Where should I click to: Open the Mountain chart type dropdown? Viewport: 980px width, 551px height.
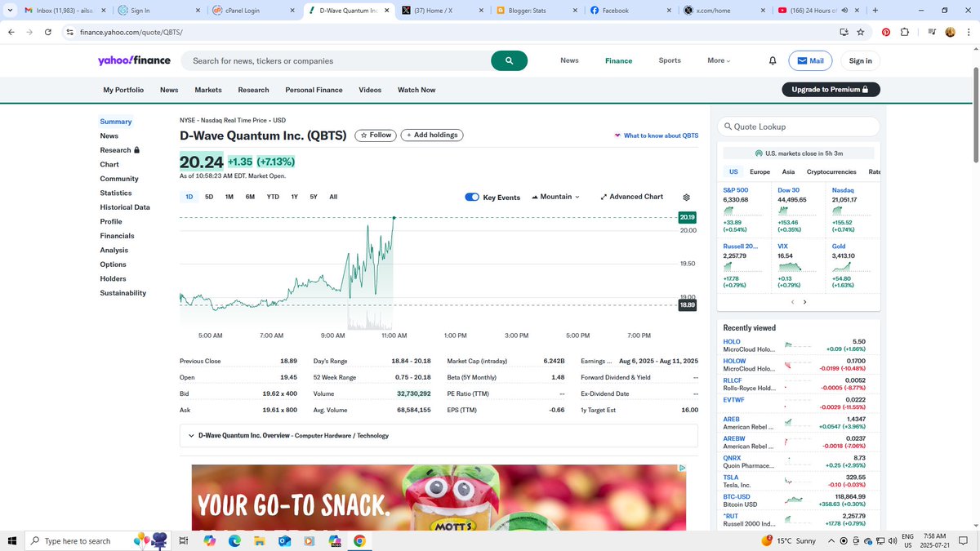[555, 197]
